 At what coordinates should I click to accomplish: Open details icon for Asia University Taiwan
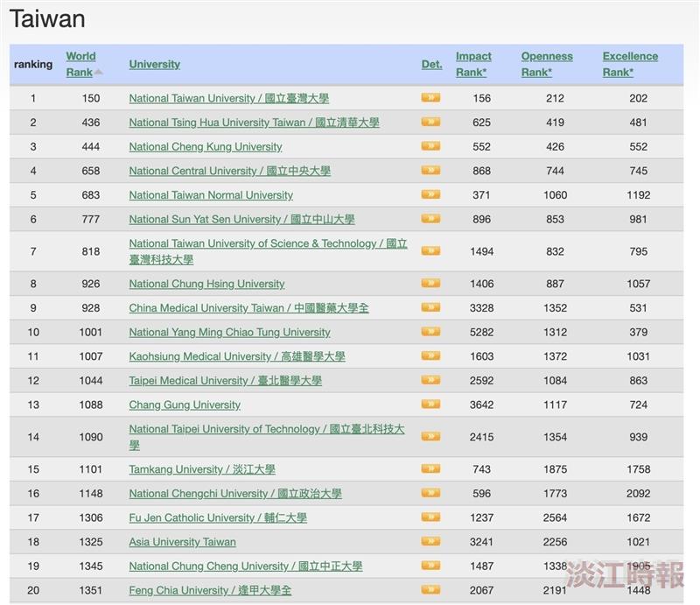point(430,541)
